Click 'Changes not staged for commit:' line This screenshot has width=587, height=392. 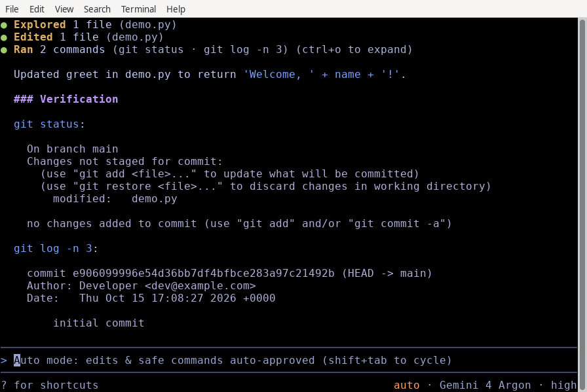coord(124,161)
